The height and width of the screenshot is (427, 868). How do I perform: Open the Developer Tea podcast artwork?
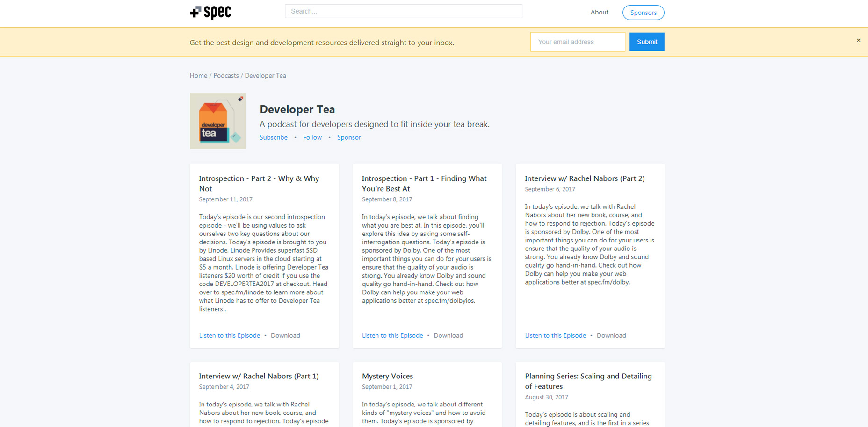(x=217, y=121)
